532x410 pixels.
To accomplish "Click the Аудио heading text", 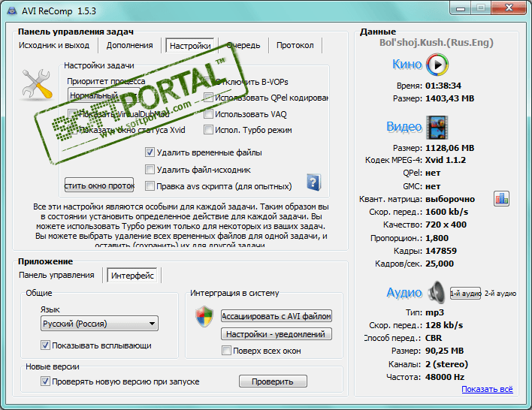I will pos(404,292).
